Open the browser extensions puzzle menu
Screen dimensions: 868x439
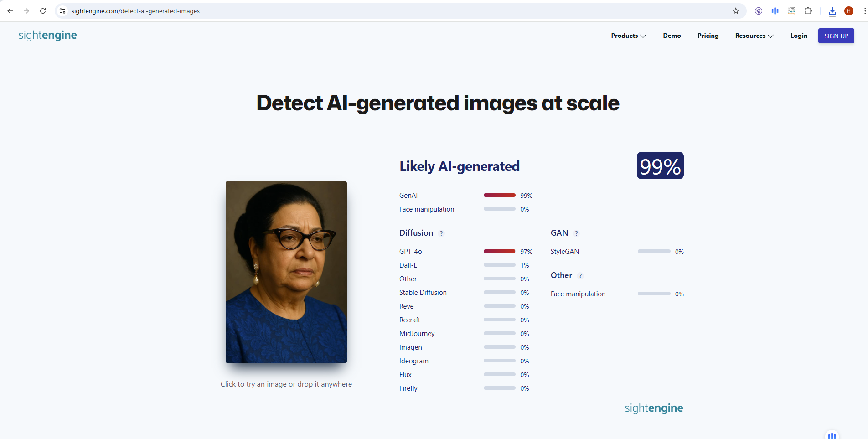tap(808, 10)
